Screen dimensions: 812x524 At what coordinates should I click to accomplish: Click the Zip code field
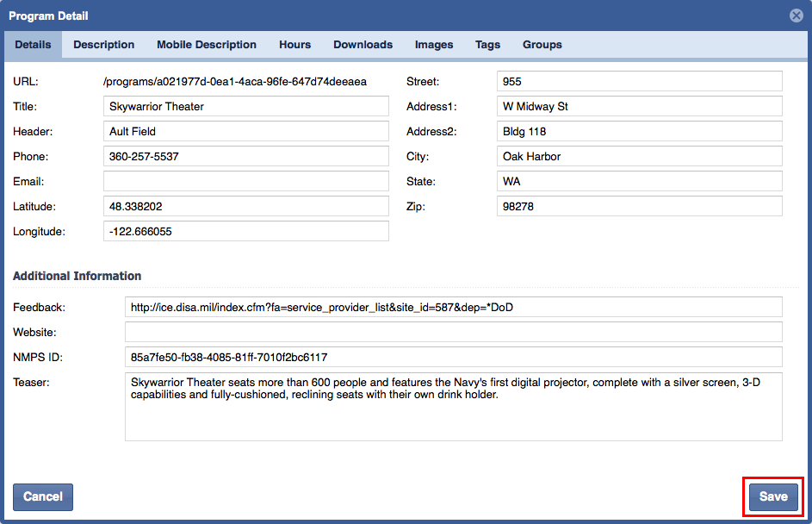(639, 207)
